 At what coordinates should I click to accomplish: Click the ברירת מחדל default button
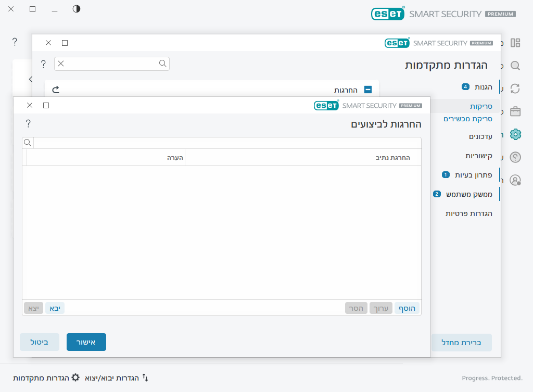(461, 343)
